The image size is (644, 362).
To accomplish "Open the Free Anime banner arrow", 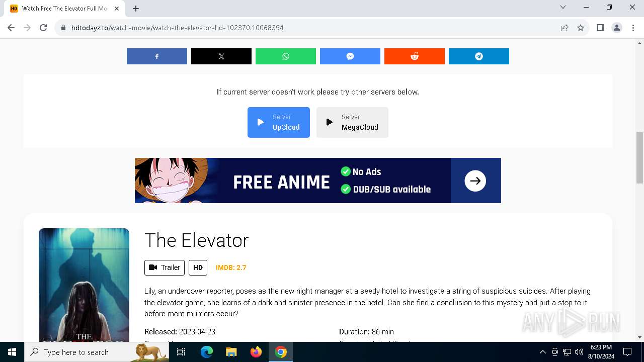I will [475, 180].
